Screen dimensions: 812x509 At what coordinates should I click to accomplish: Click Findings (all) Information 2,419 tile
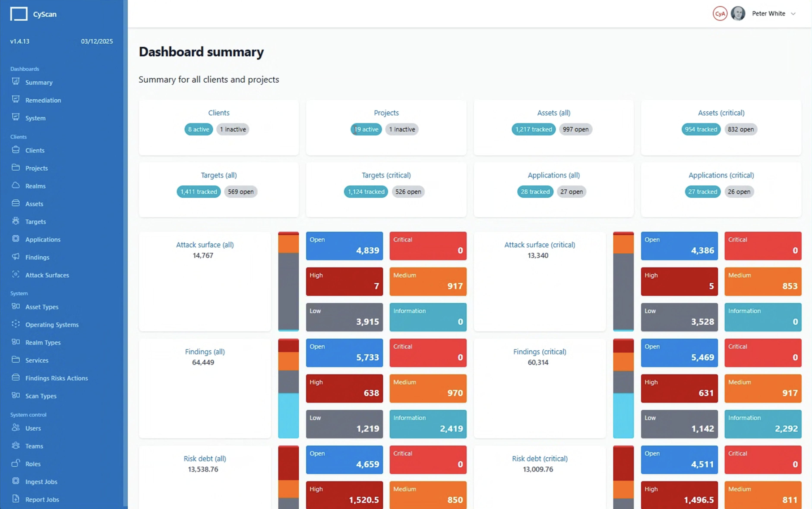[x=428, y=424]
